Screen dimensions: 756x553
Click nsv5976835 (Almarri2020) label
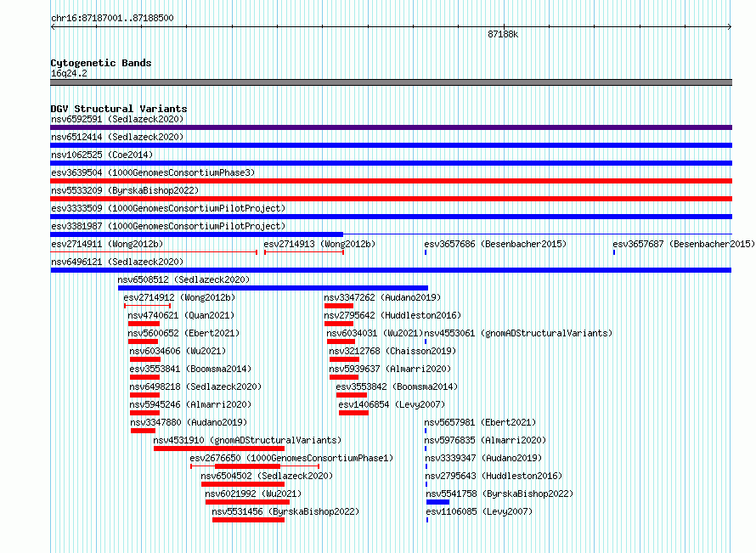point(485,440)
